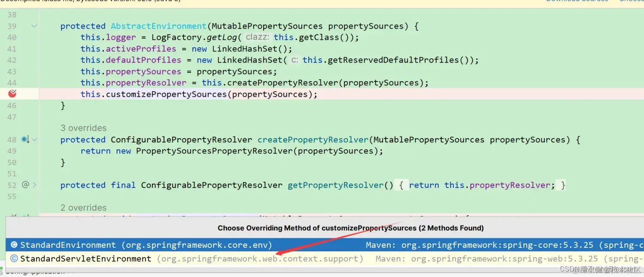Expand the folded getPropertyResolver method arrow

tap(34, 185)
